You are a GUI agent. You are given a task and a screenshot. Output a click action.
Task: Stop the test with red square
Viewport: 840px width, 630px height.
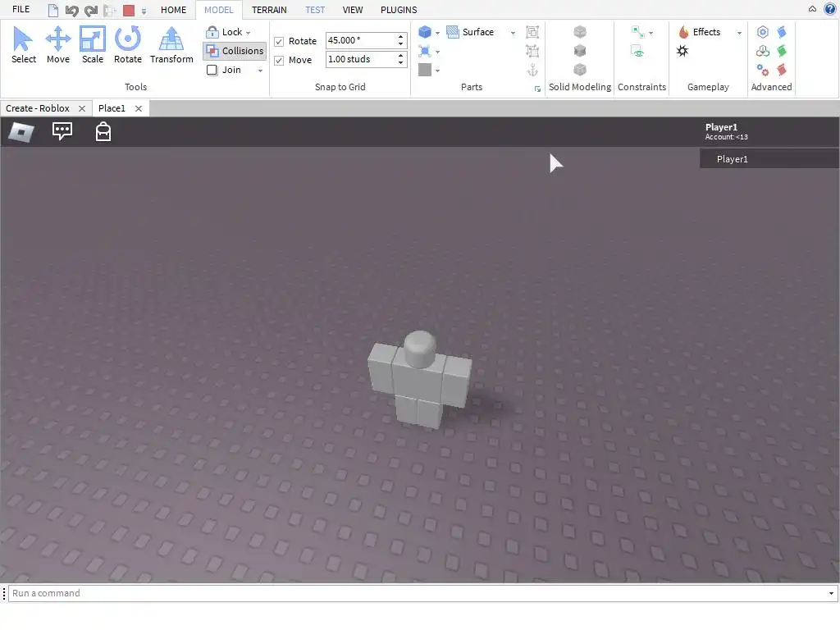point(129,10)
